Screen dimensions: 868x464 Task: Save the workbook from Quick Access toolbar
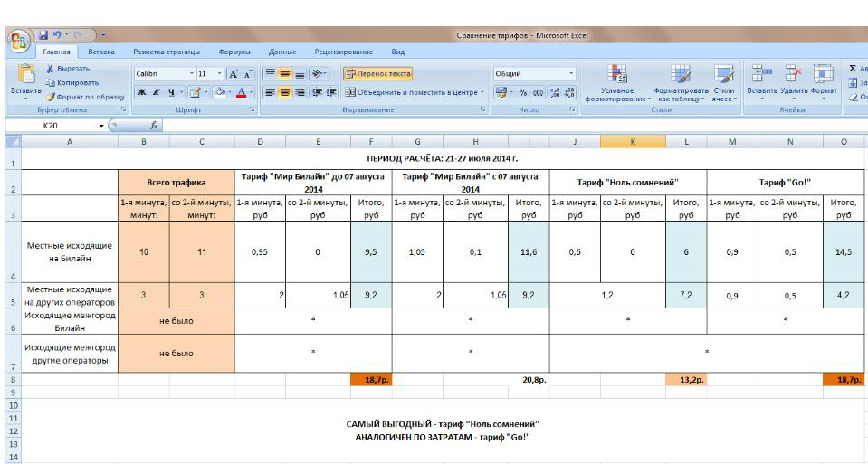42,36
